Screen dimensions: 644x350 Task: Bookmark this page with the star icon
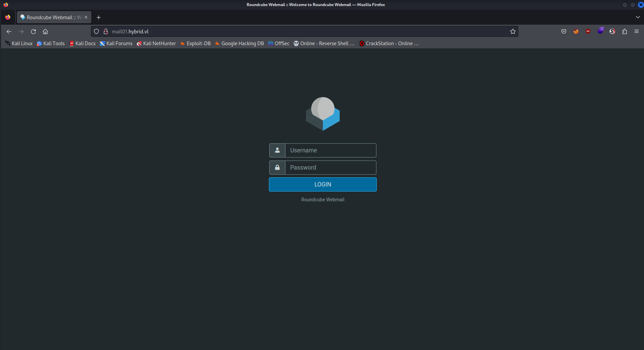tap(513, 32)
